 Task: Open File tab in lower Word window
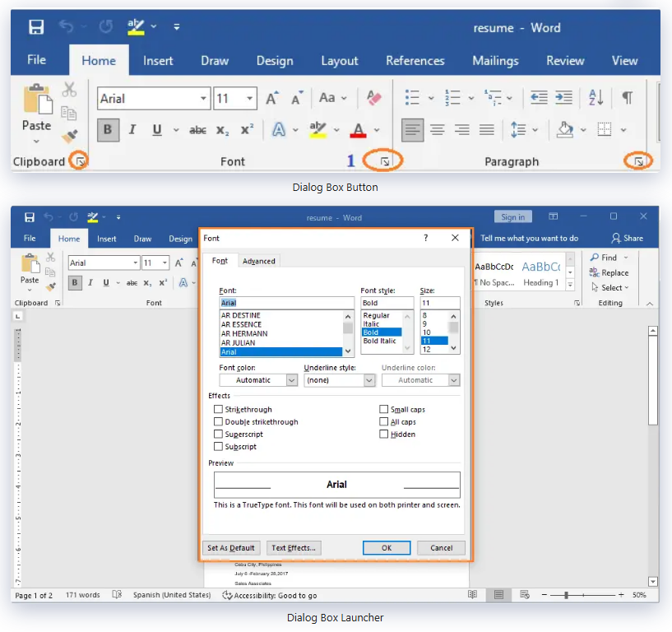pyautogui.click(x=30, y=239)
